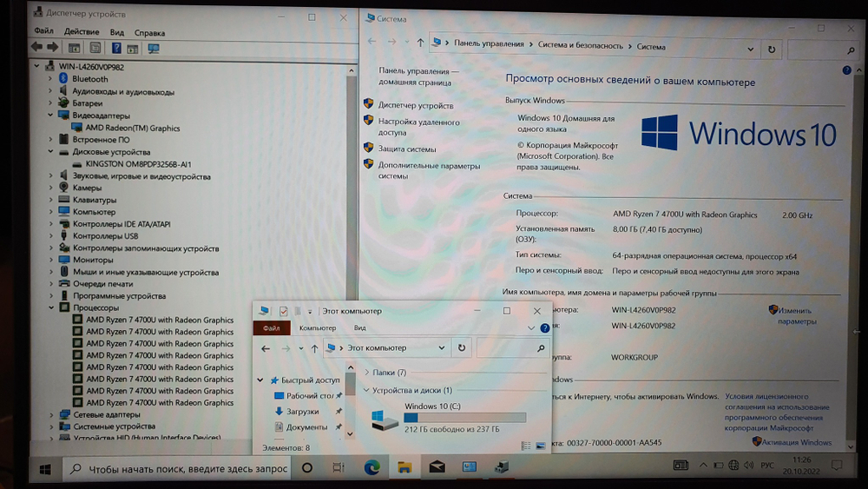Click the up arrow in System window navigation
The width and height of the screenshot is (868, 489).
coord(420,42)
